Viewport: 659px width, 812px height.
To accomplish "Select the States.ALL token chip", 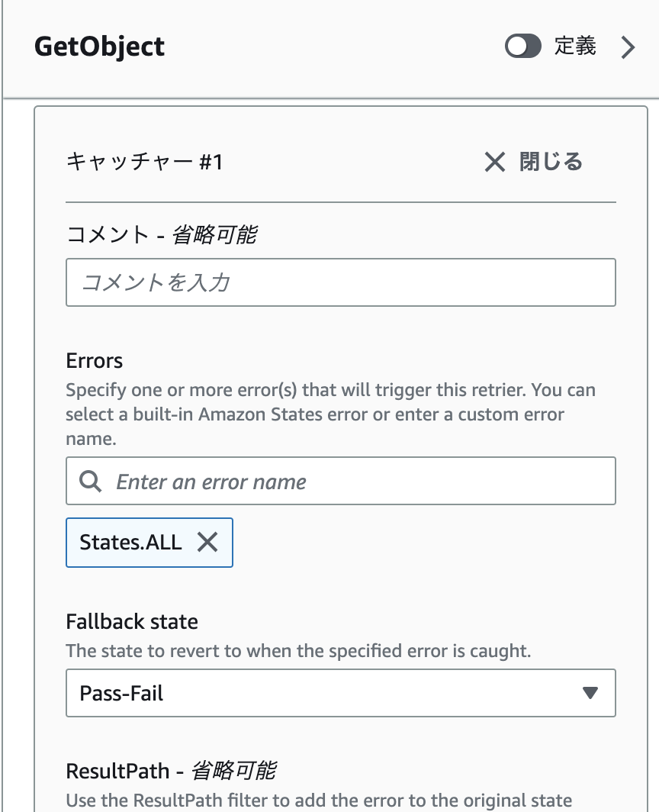I will point(149,542).
